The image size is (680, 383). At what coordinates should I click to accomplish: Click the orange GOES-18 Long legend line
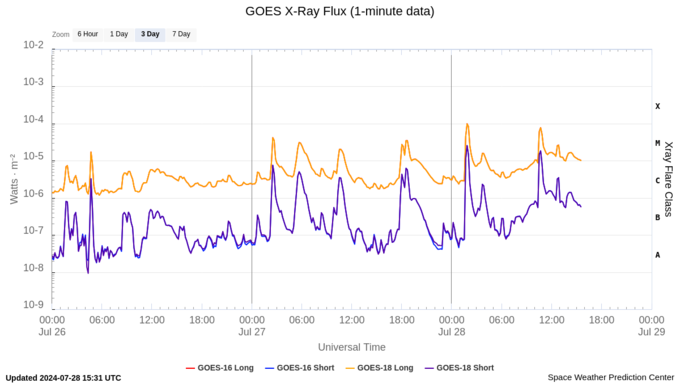click(350, 368)
